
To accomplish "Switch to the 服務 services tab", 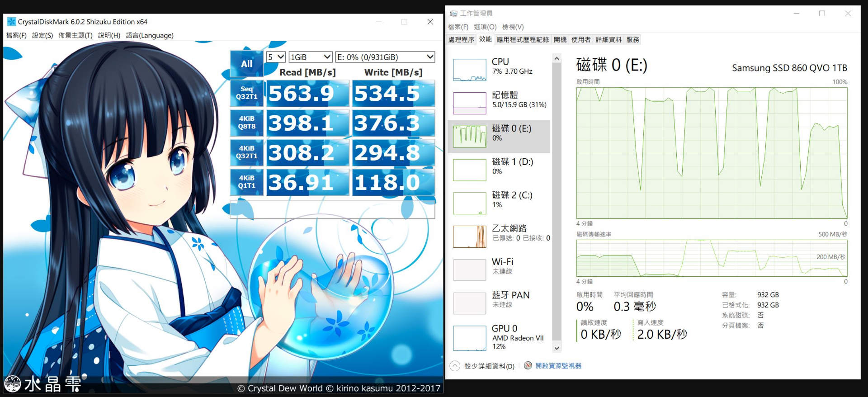I will point(633,40).
